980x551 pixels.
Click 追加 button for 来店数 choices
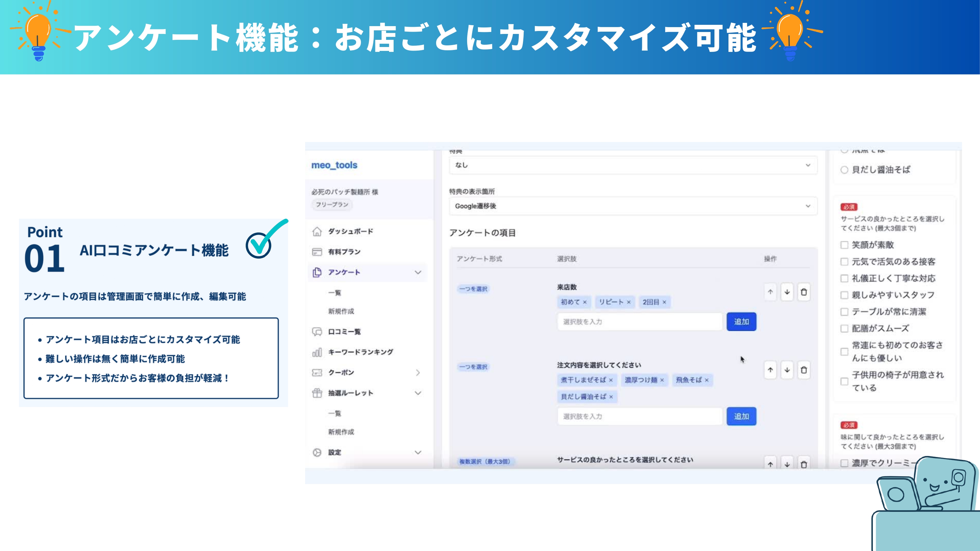click(x=742, y=322)
